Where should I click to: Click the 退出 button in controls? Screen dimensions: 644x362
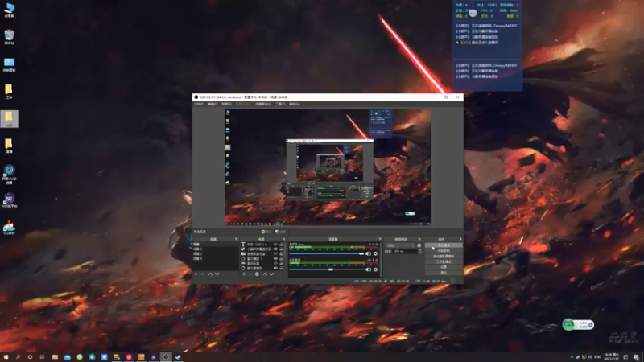(x=444, y=273)
